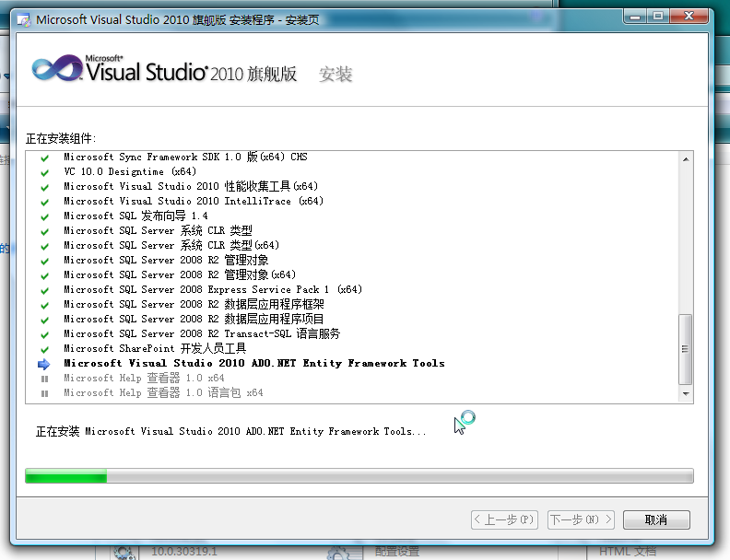Maximize the installer window
730x560 pixels.
click(x=658, y=16)
